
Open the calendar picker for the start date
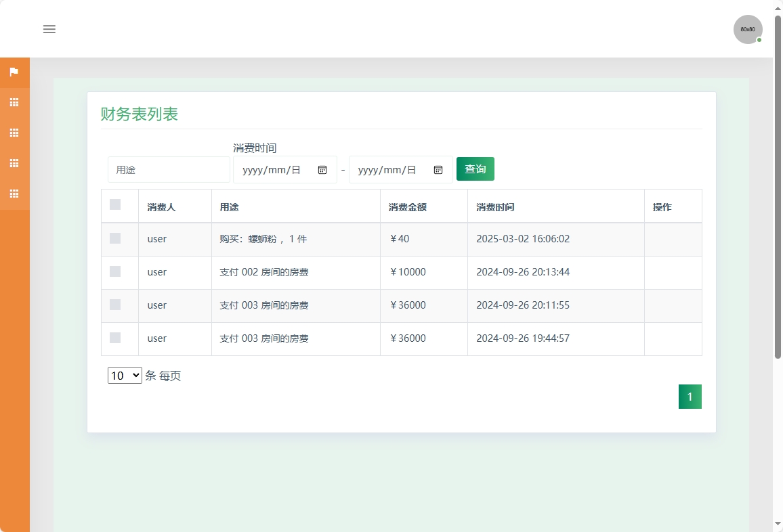click(323, 169)
